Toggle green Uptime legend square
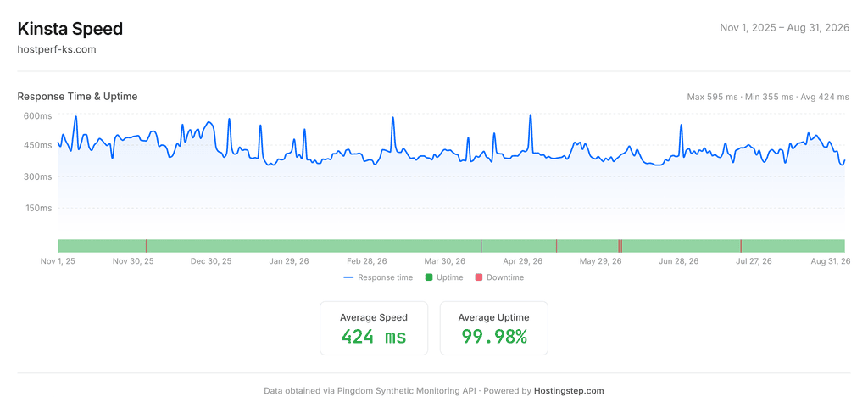This screenshot has width=868, height=414. coord(428,277)
